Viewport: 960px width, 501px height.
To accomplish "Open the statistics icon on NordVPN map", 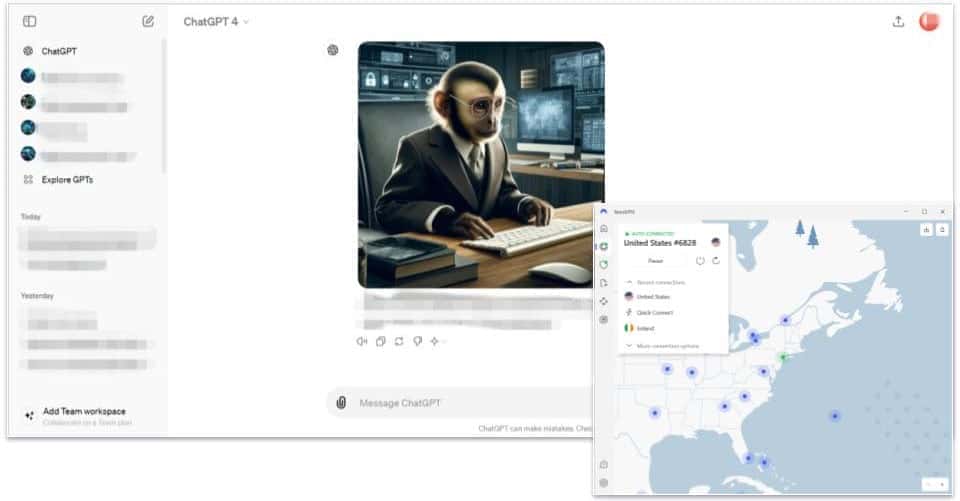I will pos(926,229).
